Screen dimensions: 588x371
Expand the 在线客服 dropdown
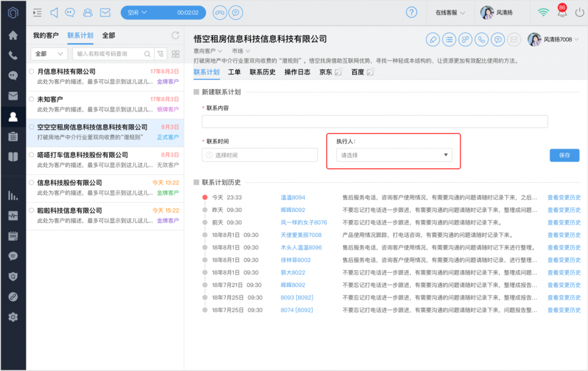click(x=450, y=13)
